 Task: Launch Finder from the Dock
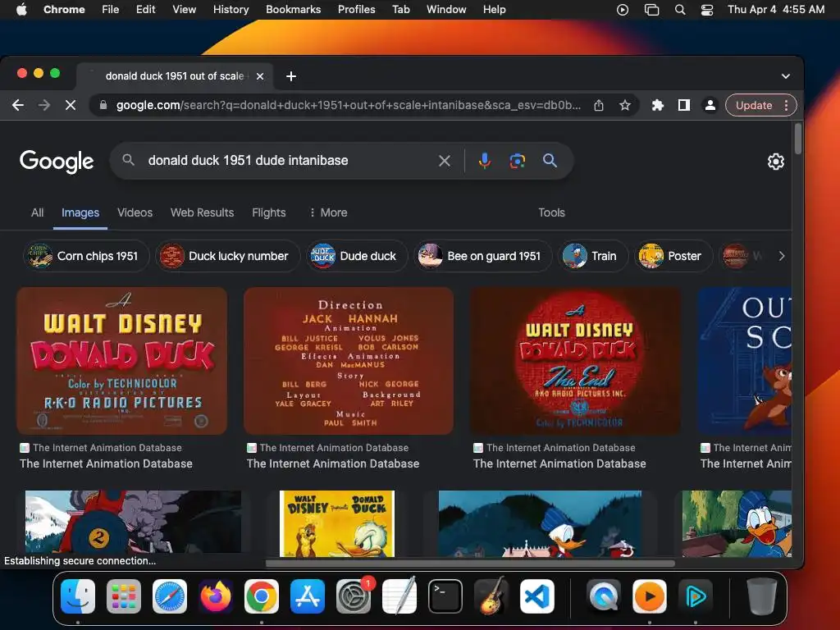coord(78,596)
